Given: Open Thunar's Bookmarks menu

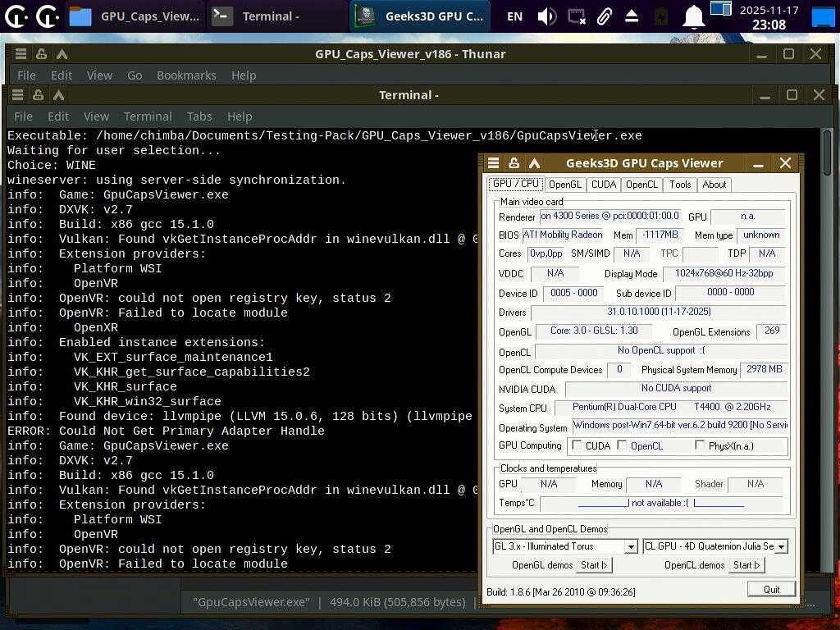Looking at the screenshot, I should (186, 75).
